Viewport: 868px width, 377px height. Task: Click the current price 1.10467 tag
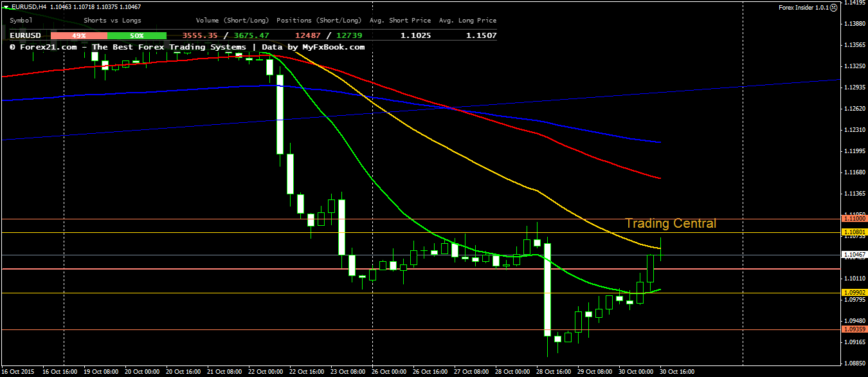[854, 255]
